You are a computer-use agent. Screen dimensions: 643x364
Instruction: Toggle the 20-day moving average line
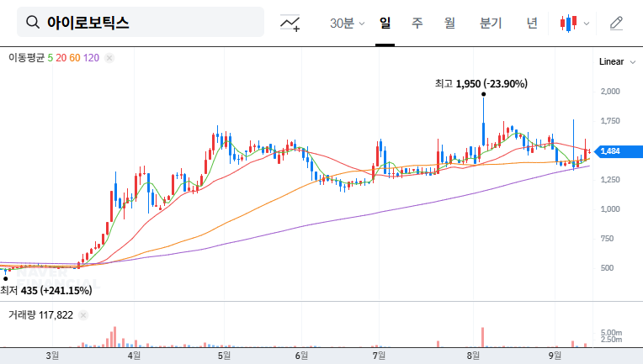click(61, 58)
